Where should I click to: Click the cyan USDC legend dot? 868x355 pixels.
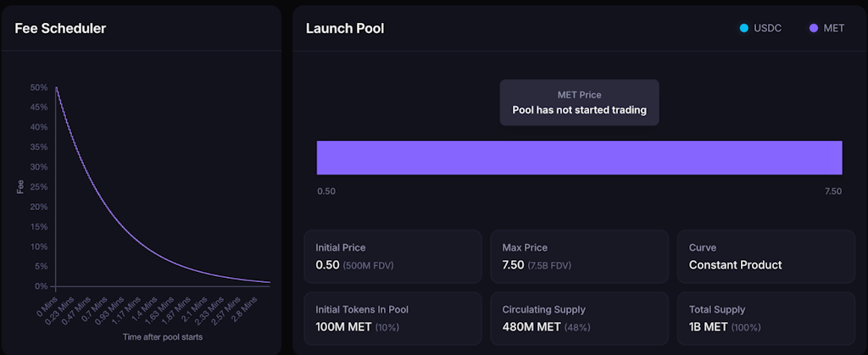744,28
